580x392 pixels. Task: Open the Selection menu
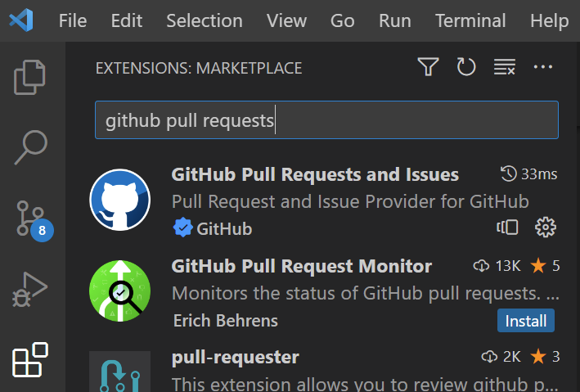coord(205,20)
